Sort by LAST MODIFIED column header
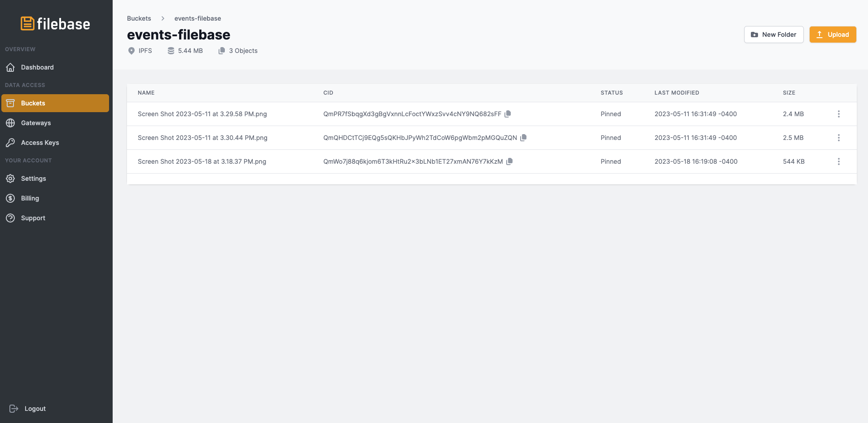The height and width of the screenshot is (423, 868). pos(677,93)
